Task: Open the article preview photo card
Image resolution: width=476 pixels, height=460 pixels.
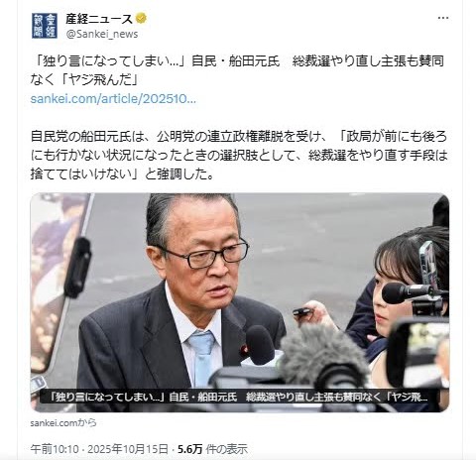Action: [240, 302]
